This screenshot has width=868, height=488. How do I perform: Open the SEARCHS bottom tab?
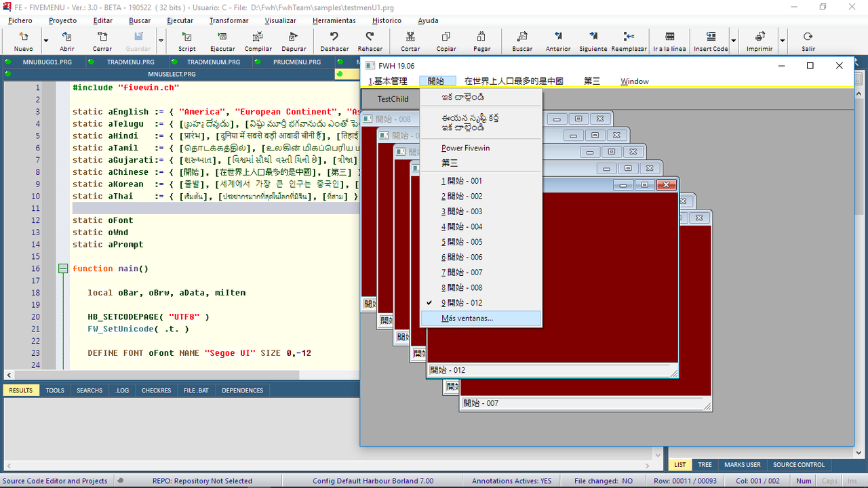(x=90, y=390)
